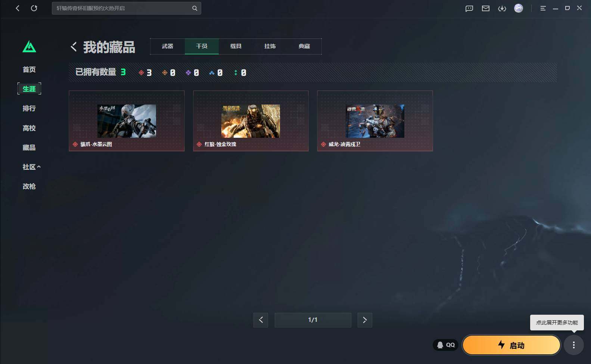Click the green triangle game logo
The height and width of the screenshot is (364, 591).
click(29, 47)
